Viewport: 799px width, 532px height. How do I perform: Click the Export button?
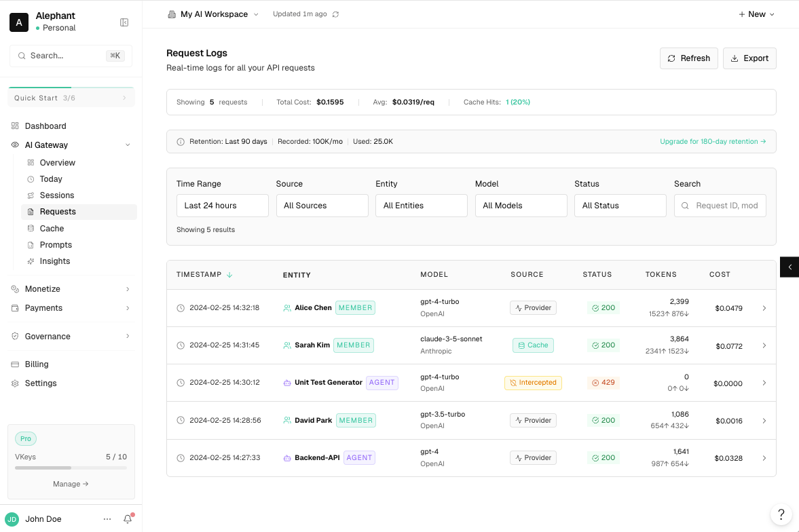(x=749, y=58)
